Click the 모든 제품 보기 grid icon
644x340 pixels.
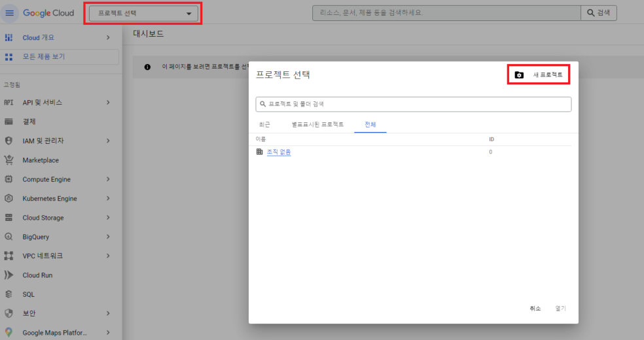(x=9, y=57)
